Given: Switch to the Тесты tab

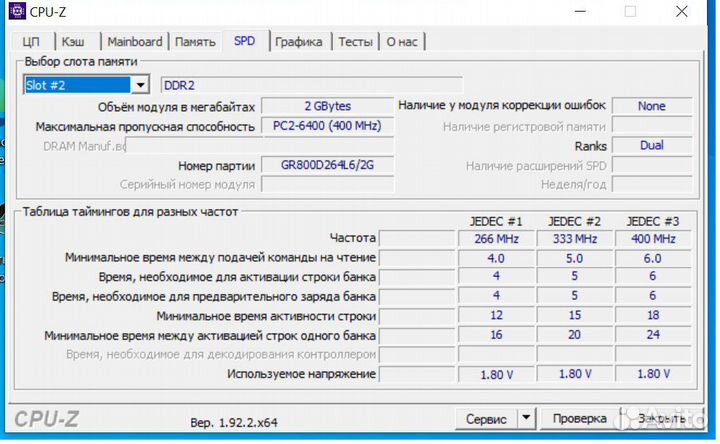Looking at the screenshot, I should tap(355, 42).
